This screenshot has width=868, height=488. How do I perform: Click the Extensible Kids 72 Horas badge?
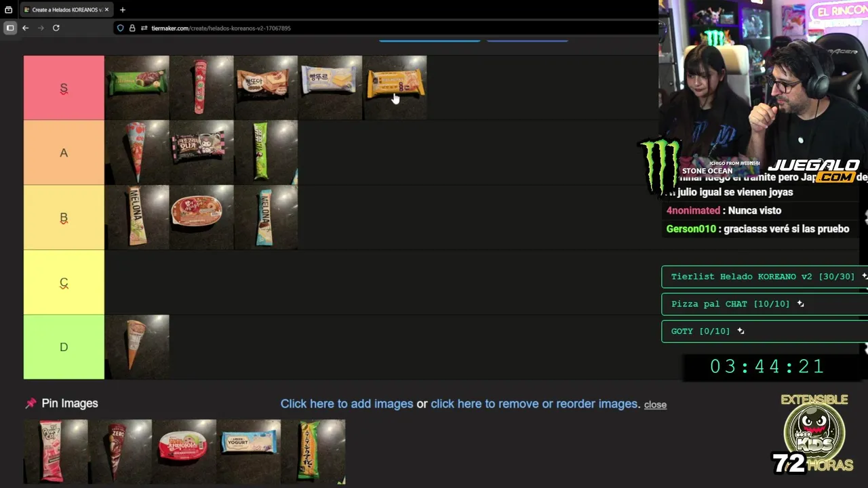(x=814, y=434)
